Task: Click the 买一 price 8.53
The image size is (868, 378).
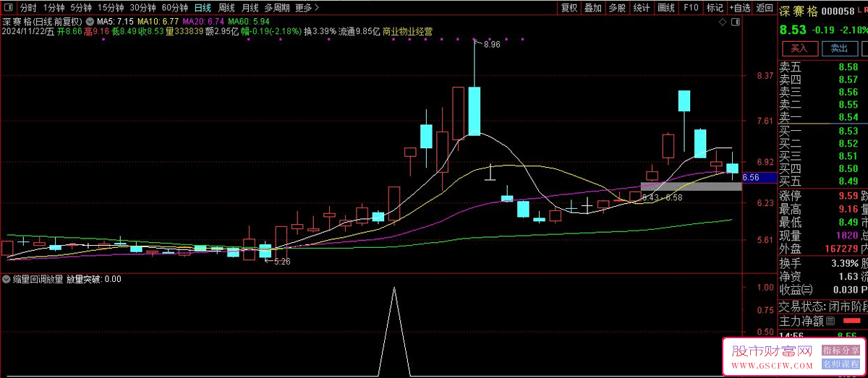Action: click(x=848, y=131)
